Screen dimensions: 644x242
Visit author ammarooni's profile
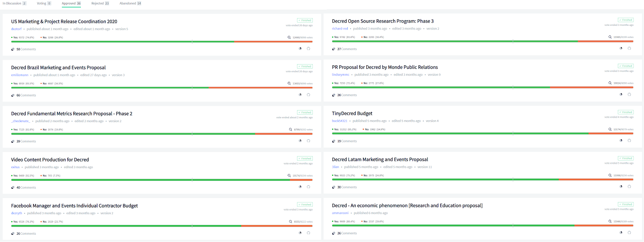coord(340,213)
